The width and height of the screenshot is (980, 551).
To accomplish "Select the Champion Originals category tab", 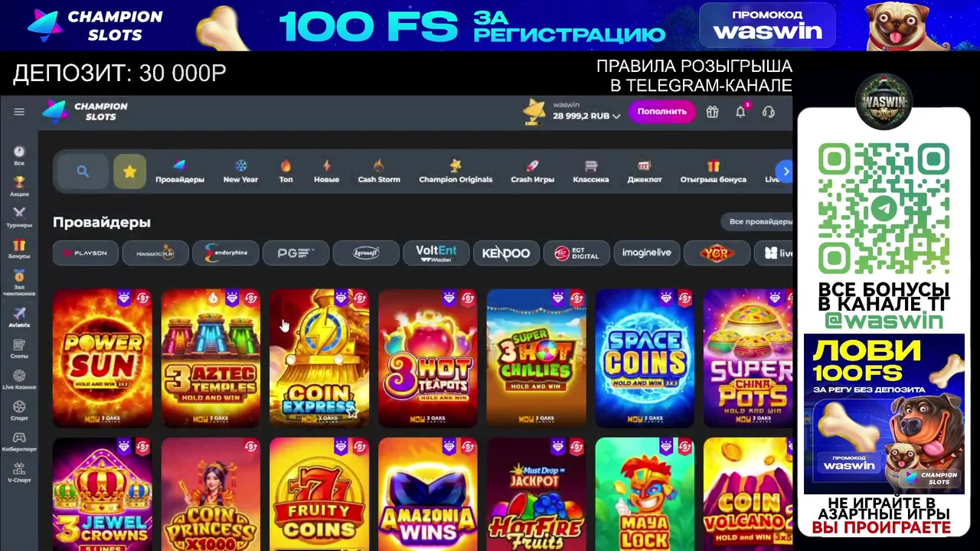I will click(x=456, y=171).
